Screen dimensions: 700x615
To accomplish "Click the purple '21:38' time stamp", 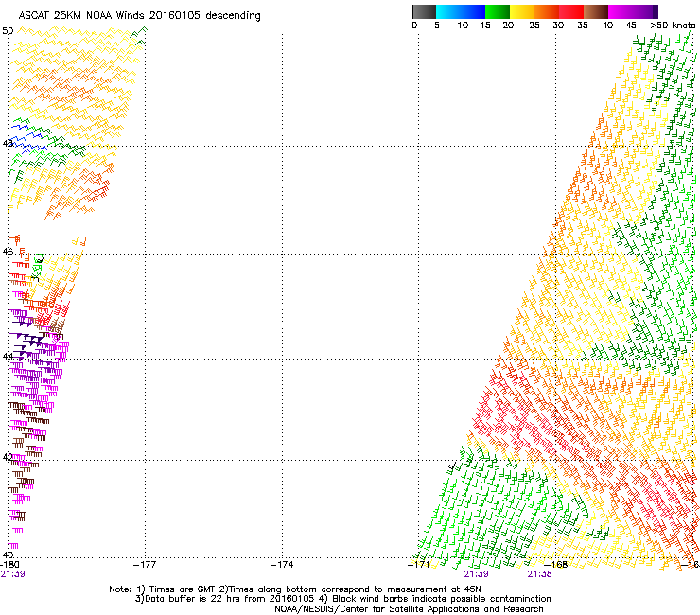I will tap(539, 574).
